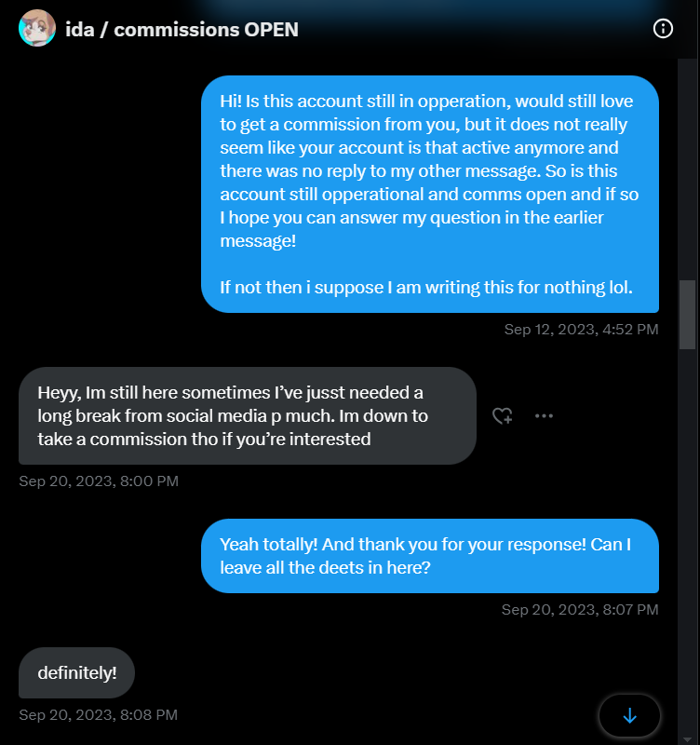The width and height of the screenshot is (700, 745).
Task: Click 'Im down to take a commission' text
Action: click(x=233, y=427)
